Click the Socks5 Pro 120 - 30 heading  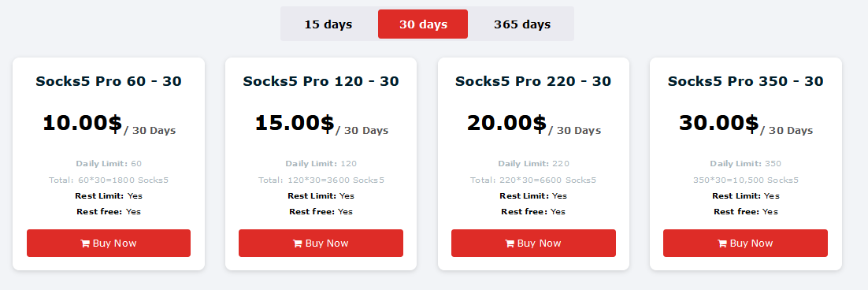coord(321,81)
